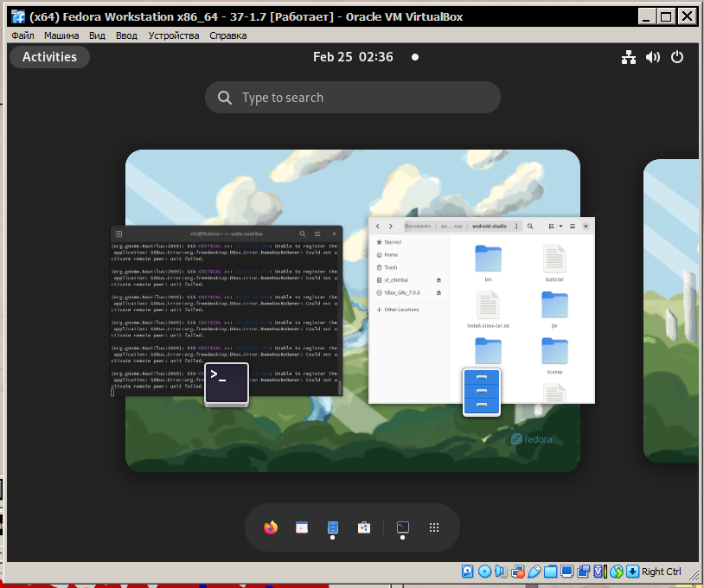The image size is (704, 588).
Task: Switch to the next workspace preview
Action: point(671,310)
